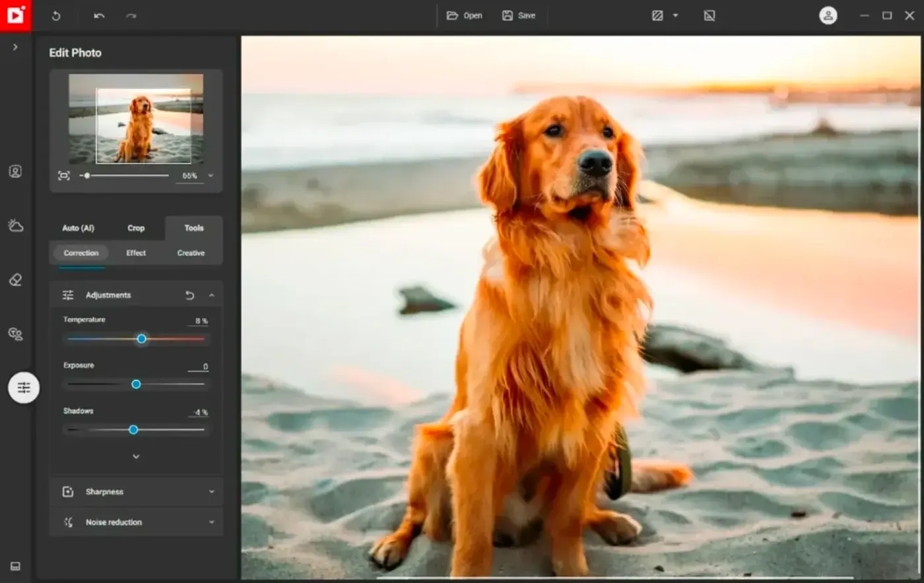Expand the left sidebar with the arrow
This screenshot has width=924, height=583.
pyautogui.click(x=15, y=47)
